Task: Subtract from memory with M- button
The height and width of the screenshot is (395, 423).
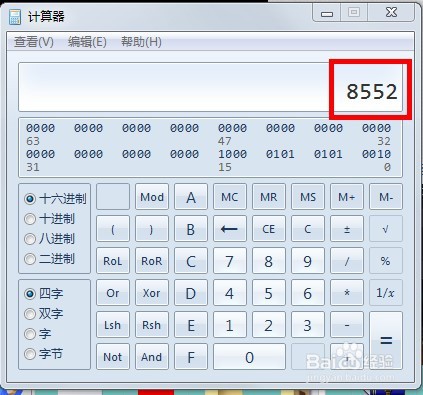Action: (x=386, y=197)
